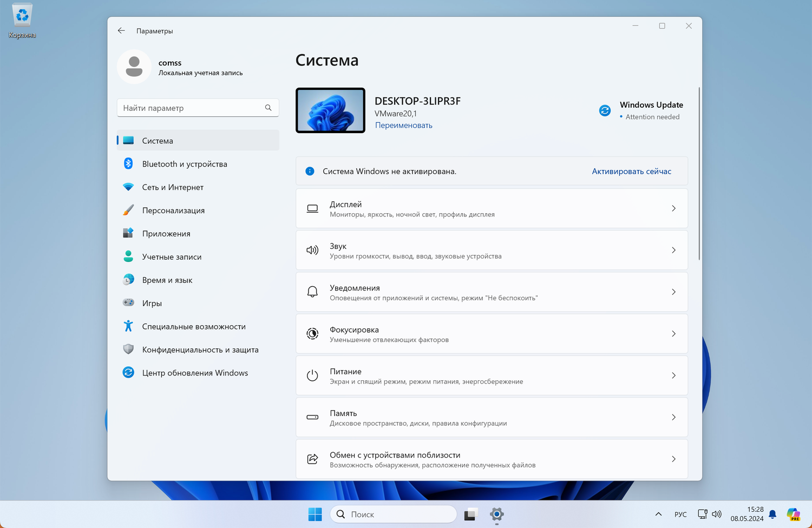Click the Приложения apps icon

[128, 233]
